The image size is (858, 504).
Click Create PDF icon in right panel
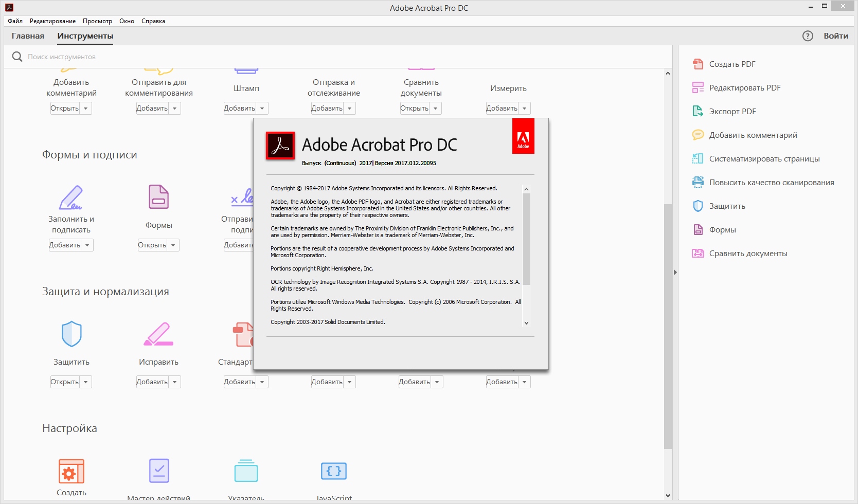698,64
